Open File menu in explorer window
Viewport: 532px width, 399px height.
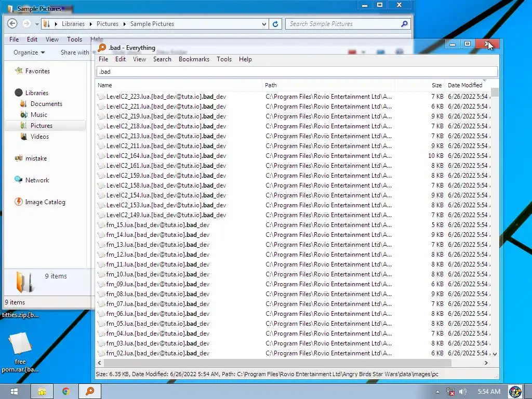(14, 39)
